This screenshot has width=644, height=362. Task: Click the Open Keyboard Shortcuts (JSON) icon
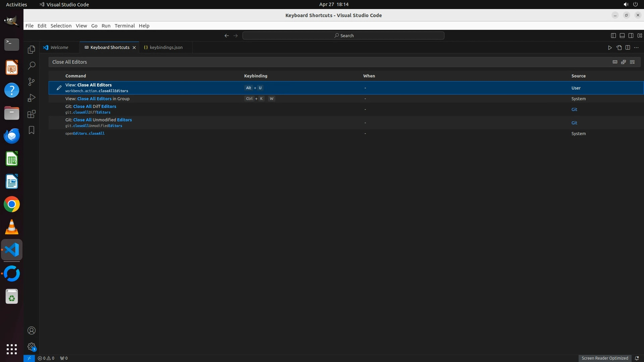(x=619, y=48)
